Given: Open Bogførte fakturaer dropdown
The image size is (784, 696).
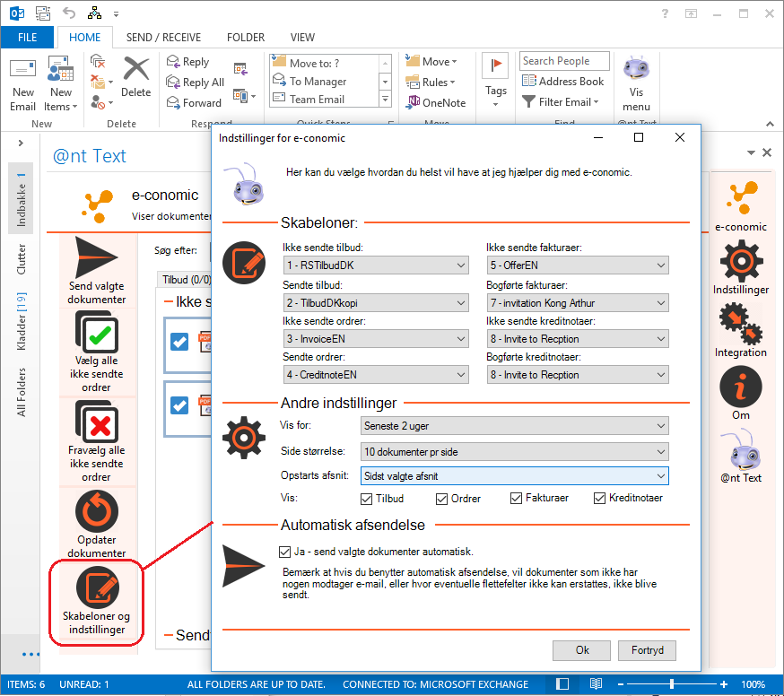Looking at the screenshot, I should (x=578, y=302).
